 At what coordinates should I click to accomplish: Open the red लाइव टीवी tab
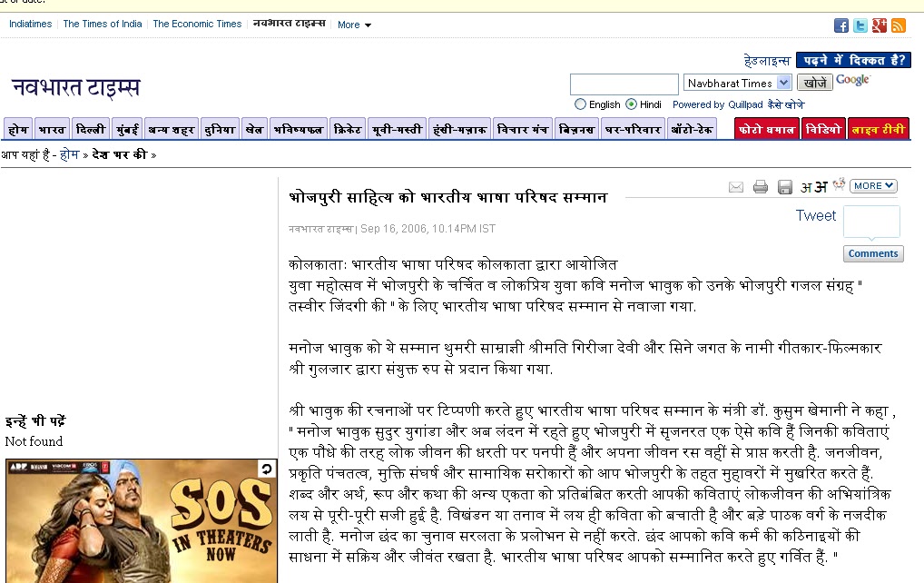[x=878, y=129]
